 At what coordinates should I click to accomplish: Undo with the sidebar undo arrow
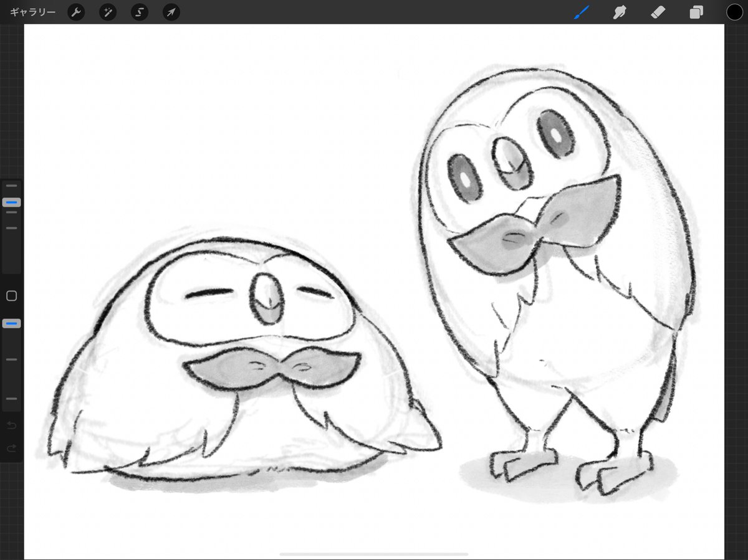click(11, 425)
